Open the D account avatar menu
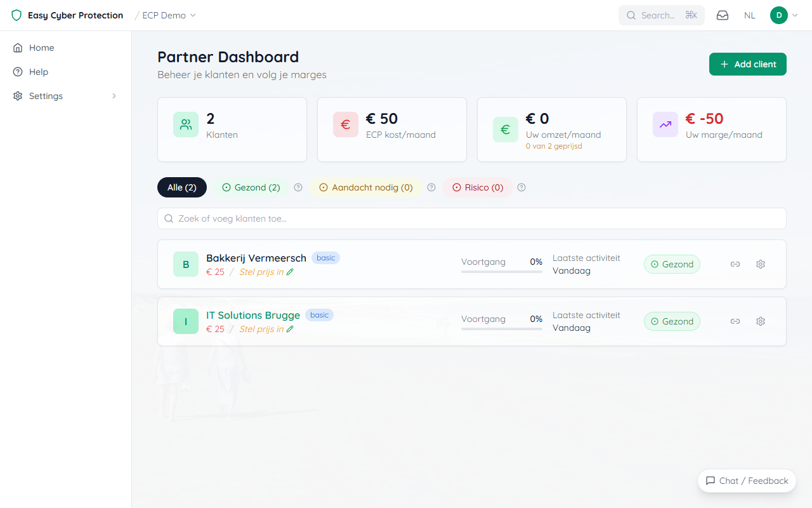 coord(780,15)
